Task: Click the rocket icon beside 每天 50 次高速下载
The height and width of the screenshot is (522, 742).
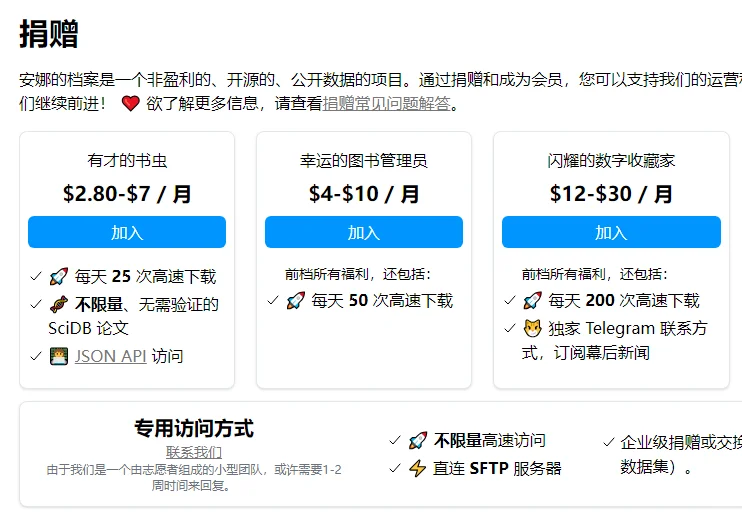Action: tap(296, 301)
